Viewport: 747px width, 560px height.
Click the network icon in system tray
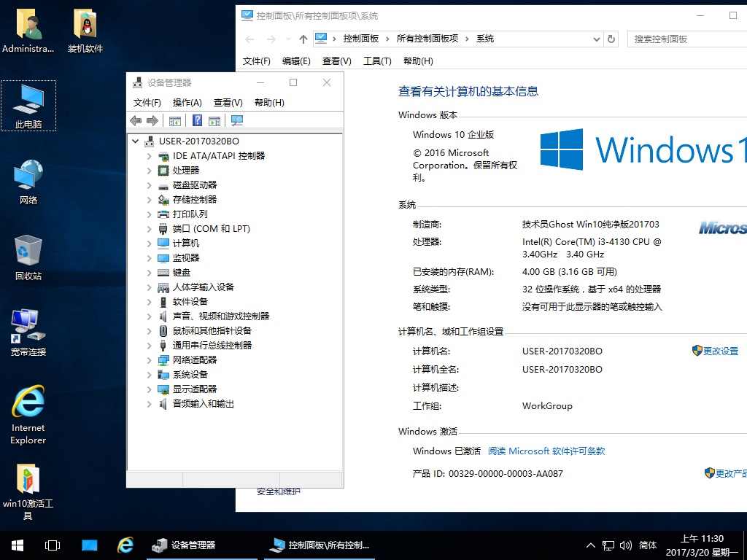[608, 545]
